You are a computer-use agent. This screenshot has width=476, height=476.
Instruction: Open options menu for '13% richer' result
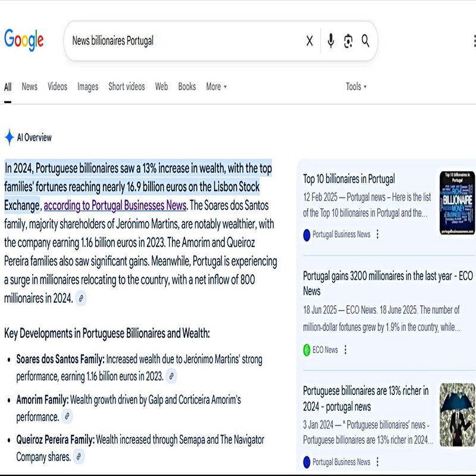coord(377,462)
